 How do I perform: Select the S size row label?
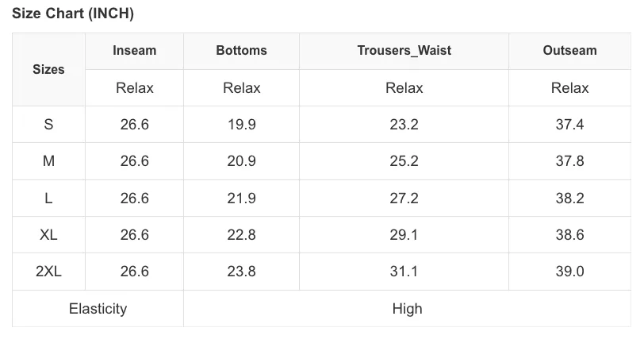click(x=48, y=124)
